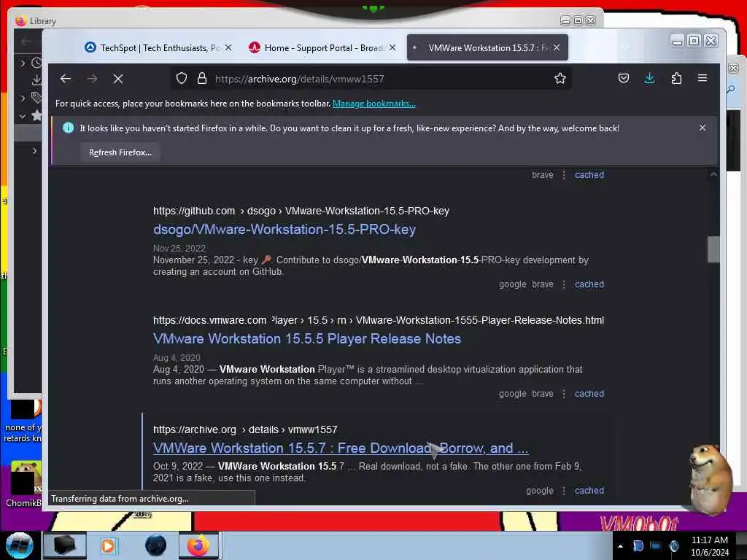Expand History item in Library window
The image size is (747, 560).
point(23,63)
